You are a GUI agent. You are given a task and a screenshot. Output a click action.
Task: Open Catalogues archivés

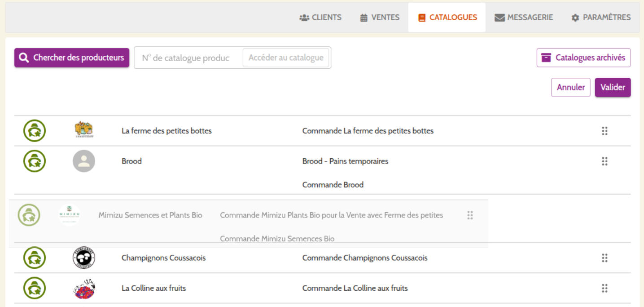point(583,58)
